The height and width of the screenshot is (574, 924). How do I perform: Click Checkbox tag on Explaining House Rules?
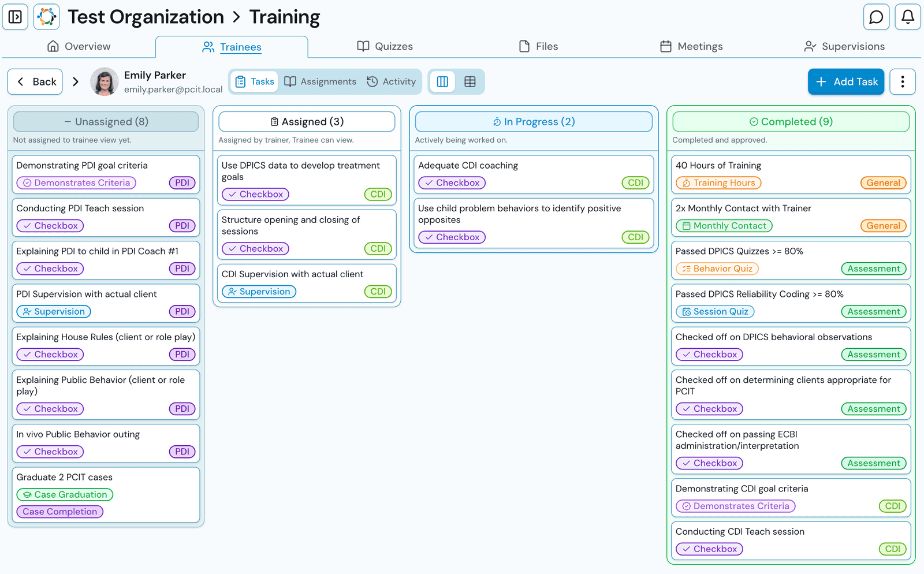point(50,355)
